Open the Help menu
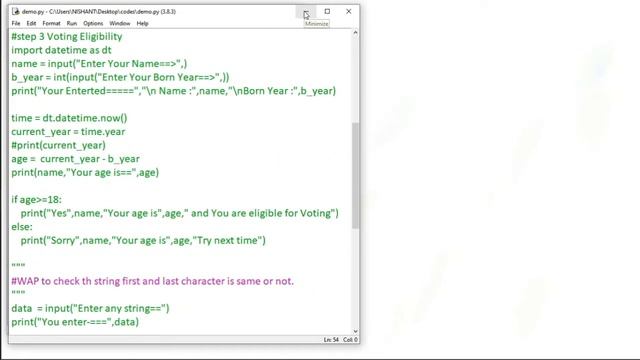The height and width of the screenshot is (360, 640). click(x=142, y=23)
